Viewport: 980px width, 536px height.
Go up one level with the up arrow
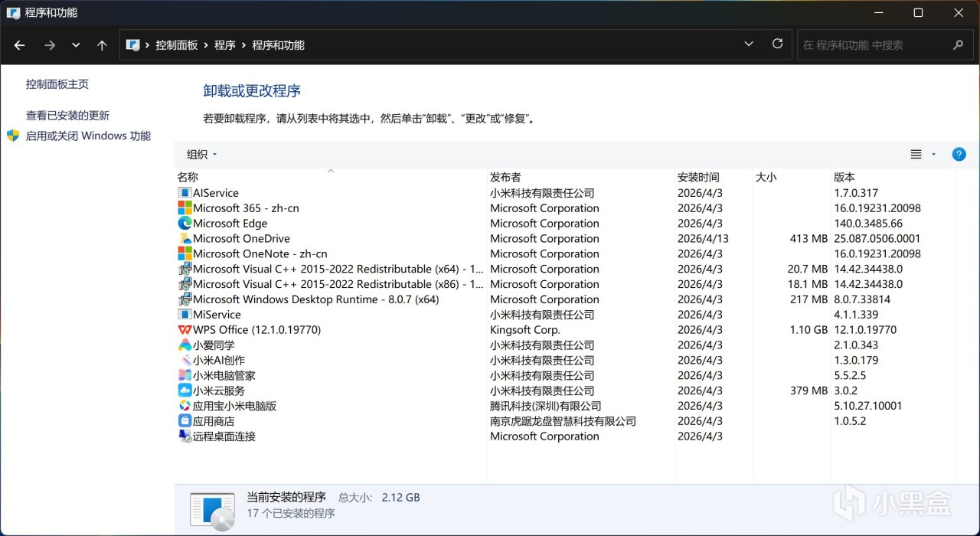(x=102, y=45)
